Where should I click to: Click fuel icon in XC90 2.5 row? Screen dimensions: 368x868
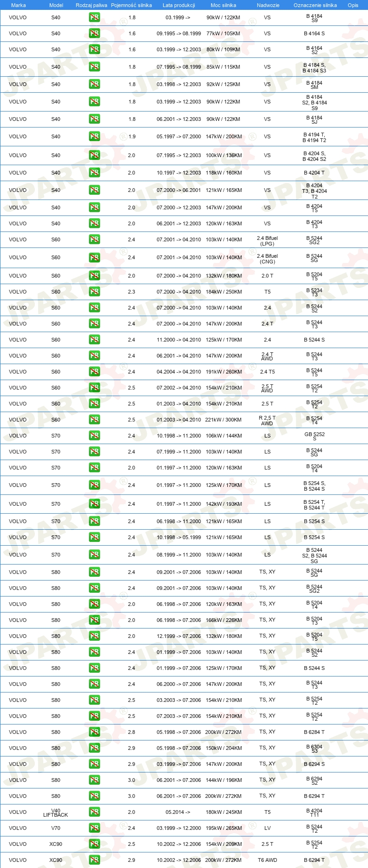point(94,844)
